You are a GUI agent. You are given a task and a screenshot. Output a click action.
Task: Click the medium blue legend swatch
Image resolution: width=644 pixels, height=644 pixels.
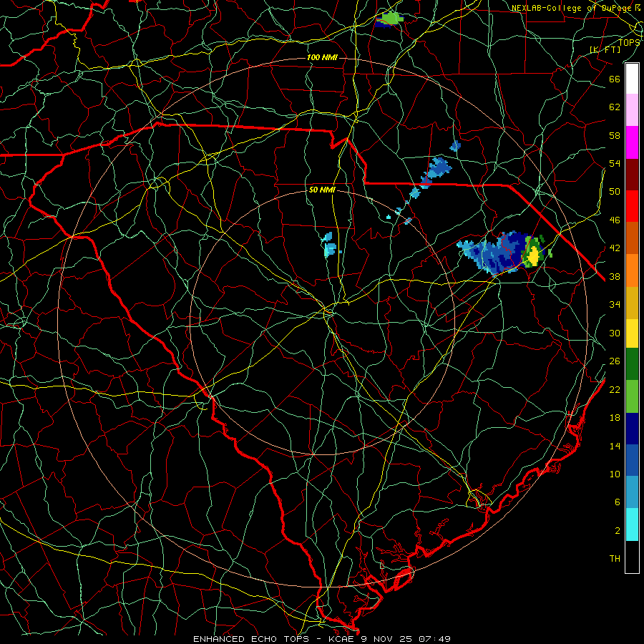tap(632, 460)
